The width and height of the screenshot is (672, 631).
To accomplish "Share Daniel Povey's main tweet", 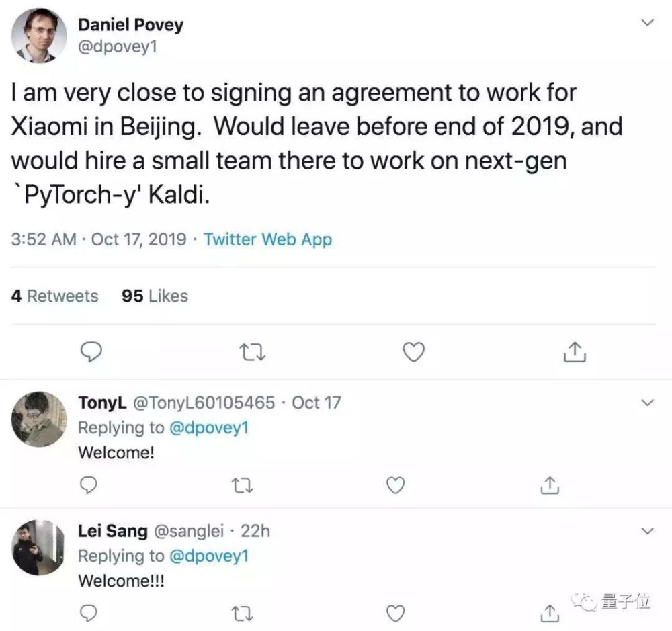I will coord(575,351).
